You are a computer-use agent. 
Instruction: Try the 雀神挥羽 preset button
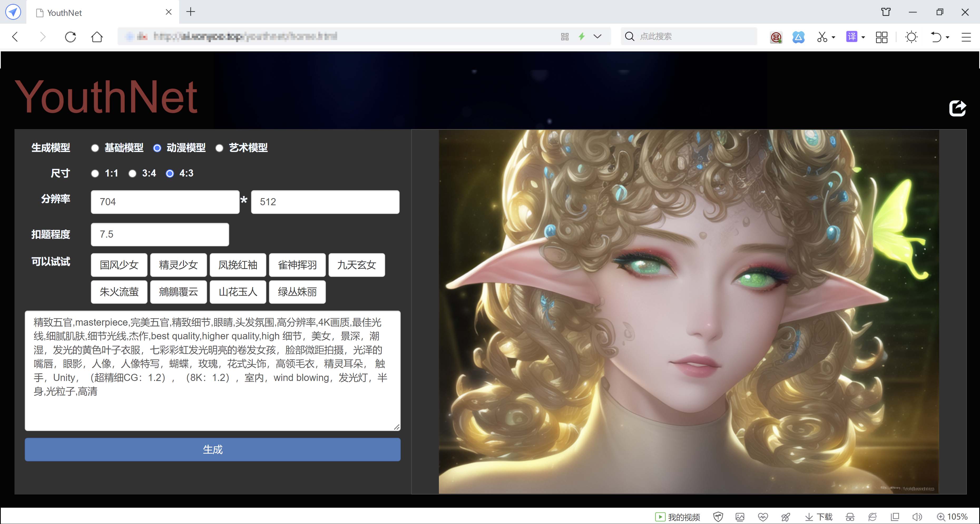[297, 265]
